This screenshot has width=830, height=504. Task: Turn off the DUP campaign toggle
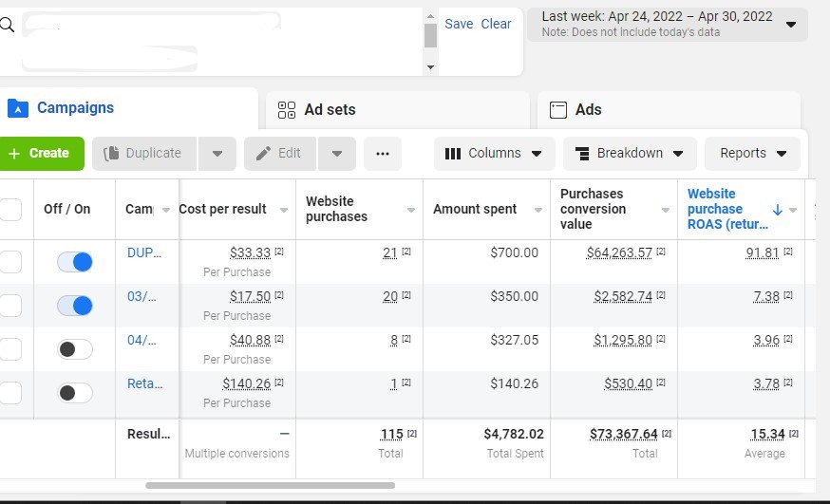[75, 262]
